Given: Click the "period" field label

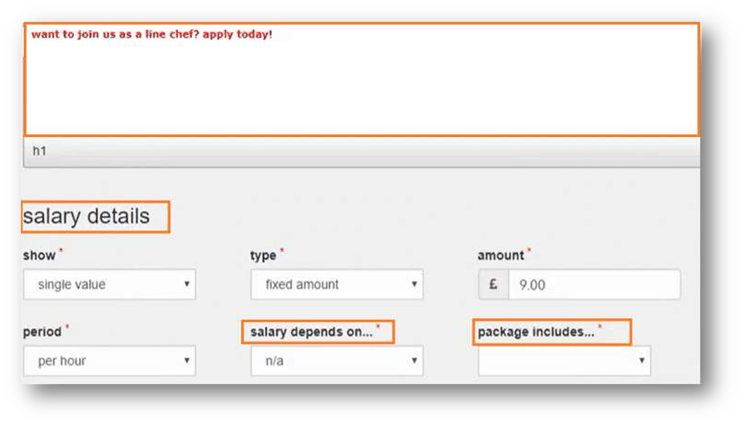Looking at the screenshot, I should [x=42, y=332].
